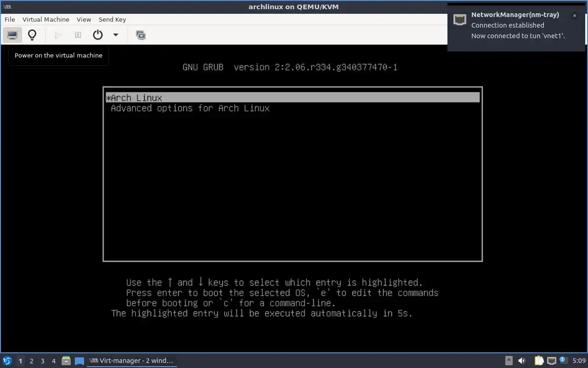Open the File menu
This screenshot has height=368, width=588.
click(x=10, y=19)
